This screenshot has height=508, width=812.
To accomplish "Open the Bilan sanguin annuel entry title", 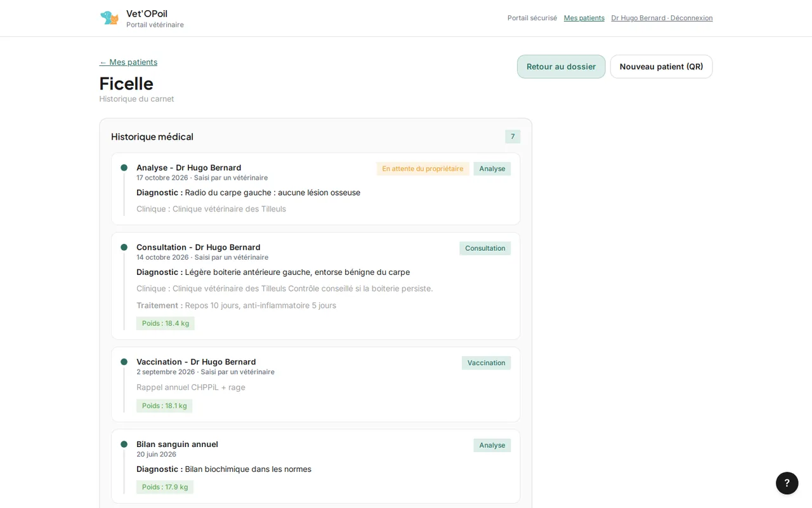I will click(x=177, y=444).
